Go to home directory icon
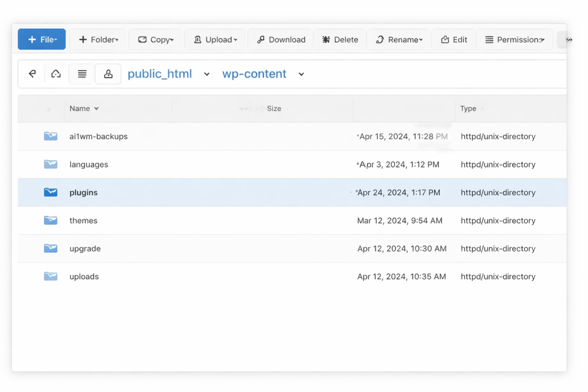The width and height of the screenshot is (588, 392). [56, 73]
